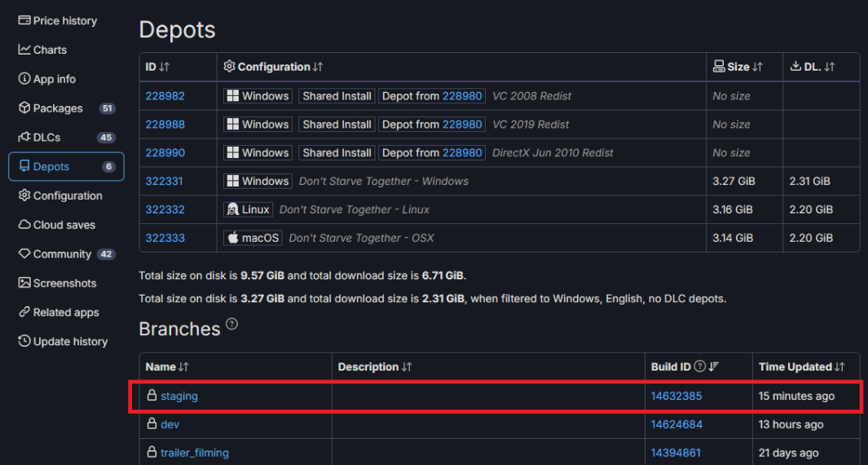Image resolution: width=868 pixels, height=465 pixels.
Task: Open the DLCs section in sidebar
Action: click(46, 138)
